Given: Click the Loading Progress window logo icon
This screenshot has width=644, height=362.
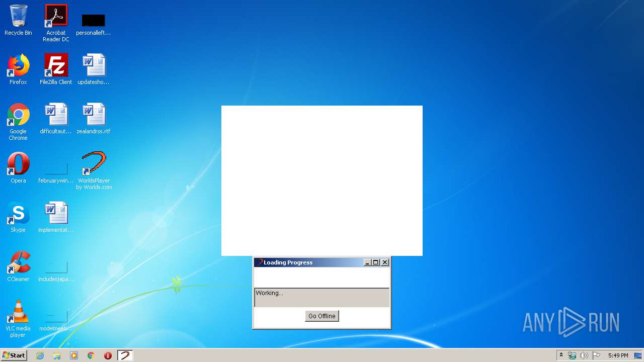Looking at the screenshot, I should [x=259, y=262].
